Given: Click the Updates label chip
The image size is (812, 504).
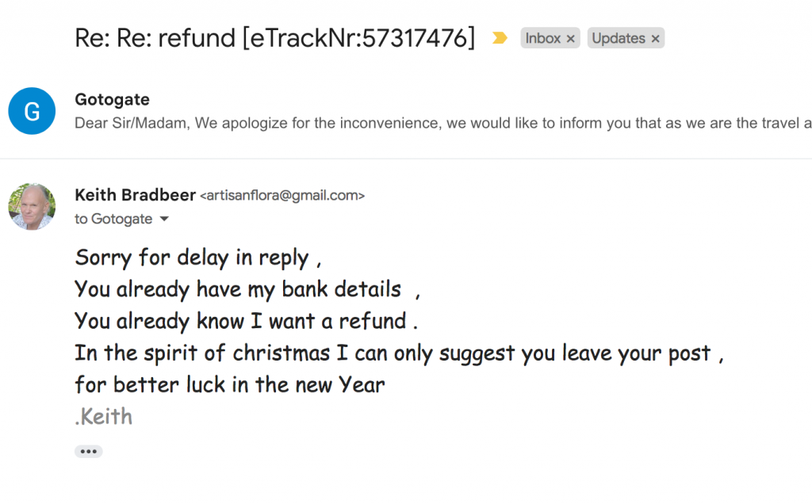Looking at the screenshot, I should tap(619, 38).
